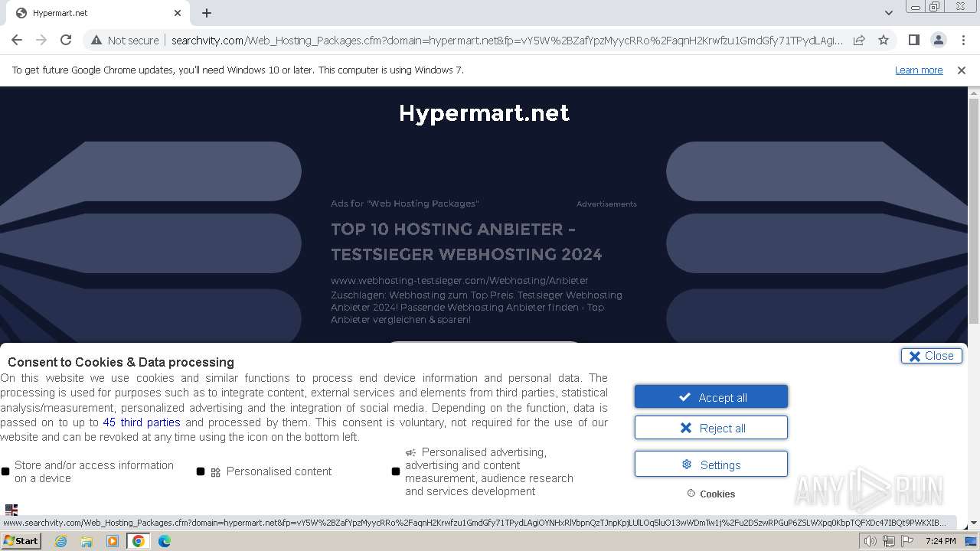Open the side panel icon

[x=913, y=40]
